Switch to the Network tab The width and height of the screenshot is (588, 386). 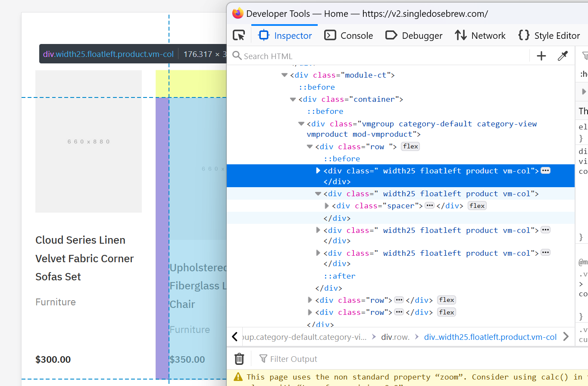coord(480,35)
